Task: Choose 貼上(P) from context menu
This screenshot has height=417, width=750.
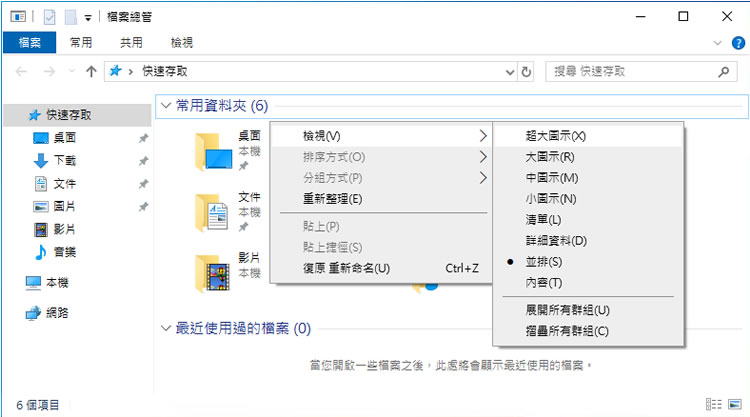Action: click(x=382, y=226)
